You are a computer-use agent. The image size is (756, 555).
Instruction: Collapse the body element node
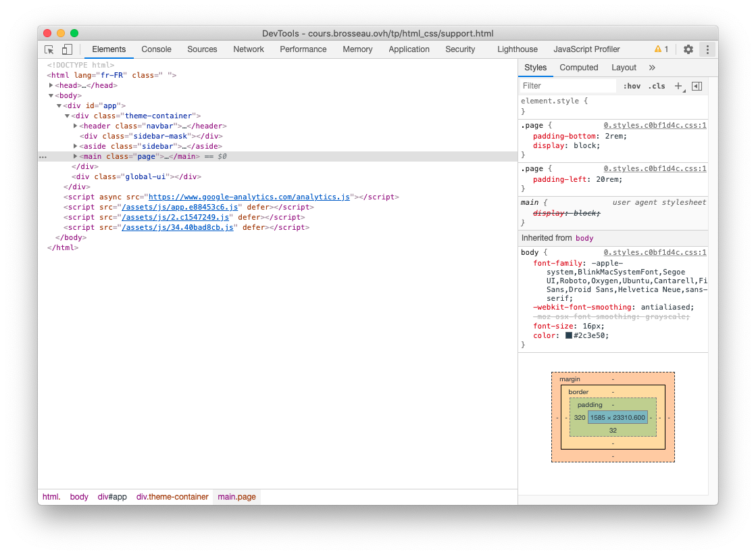pyautogui.click(x=51, y=95)
